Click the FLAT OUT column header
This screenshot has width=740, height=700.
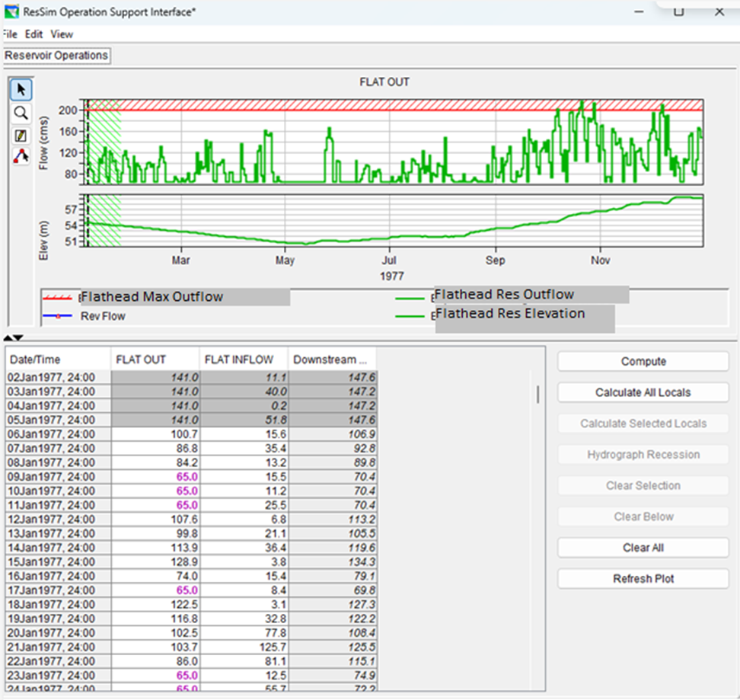(x=155, y=360)
